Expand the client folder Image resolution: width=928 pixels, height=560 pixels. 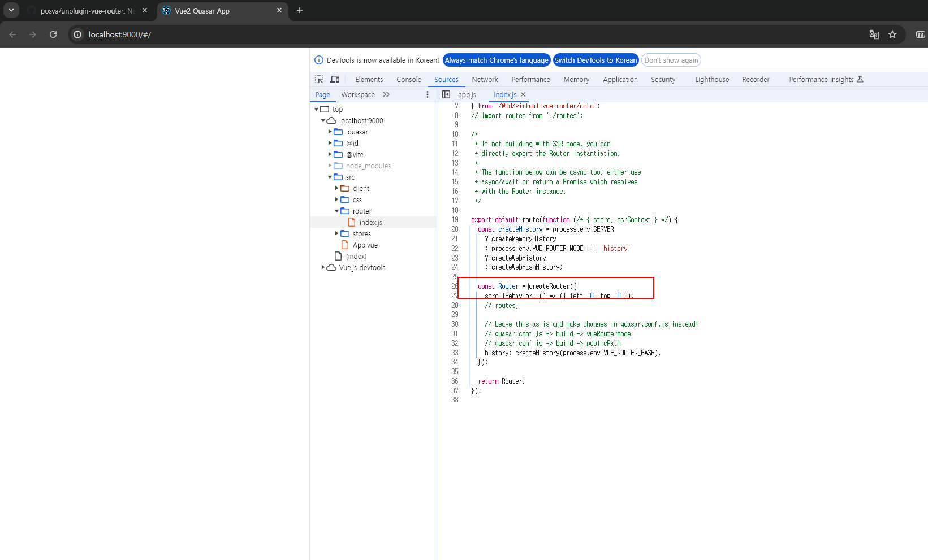(336, 188)
